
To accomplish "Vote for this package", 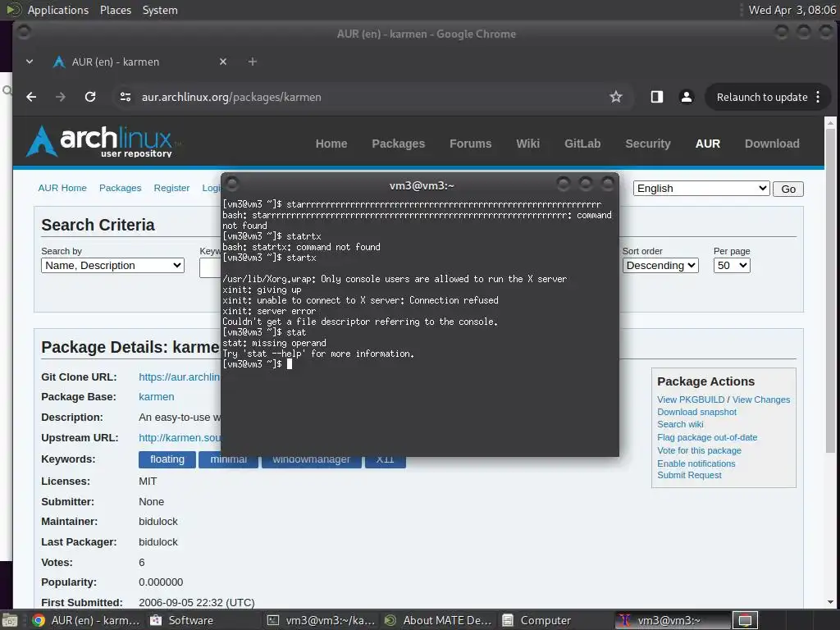I will (699, 450).
